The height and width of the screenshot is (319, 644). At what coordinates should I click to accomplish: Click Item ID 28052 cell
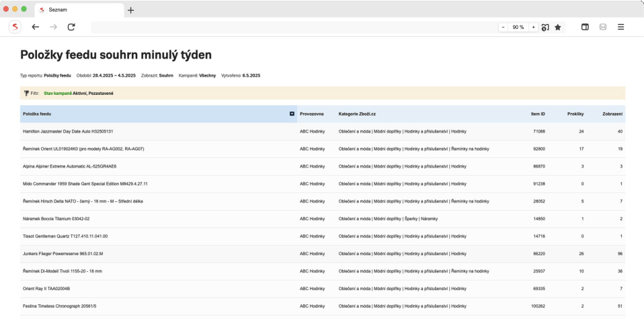coord(539,201)
